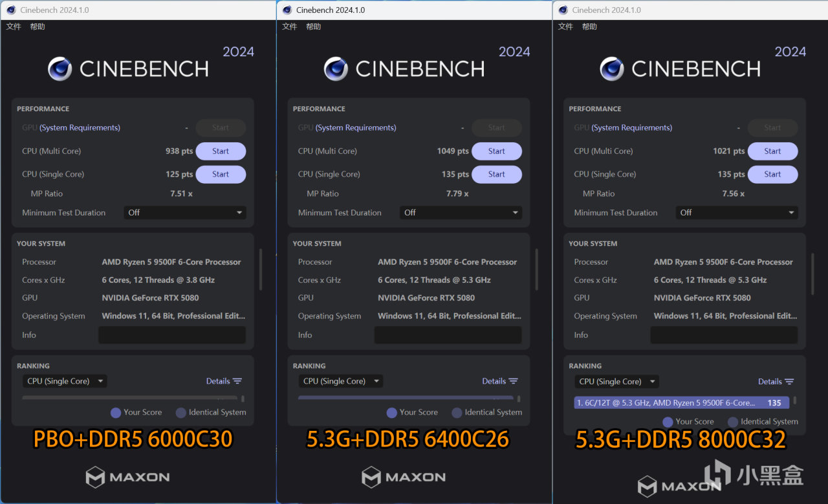Screen dimensions: 828x504
Task: Open Minimum Test Duration dropdown in right window
Action: (737, 212)
